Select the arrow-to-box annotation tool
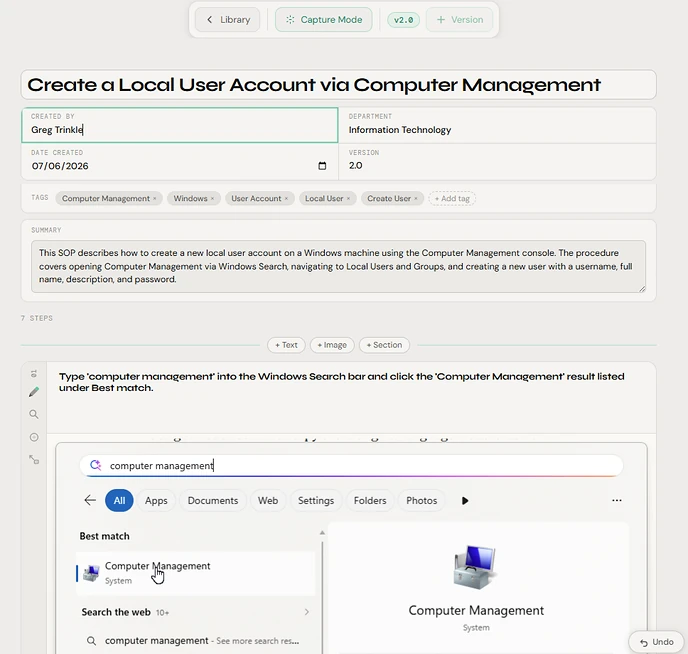This screenshot has width=688, height=654. point(34,460)
